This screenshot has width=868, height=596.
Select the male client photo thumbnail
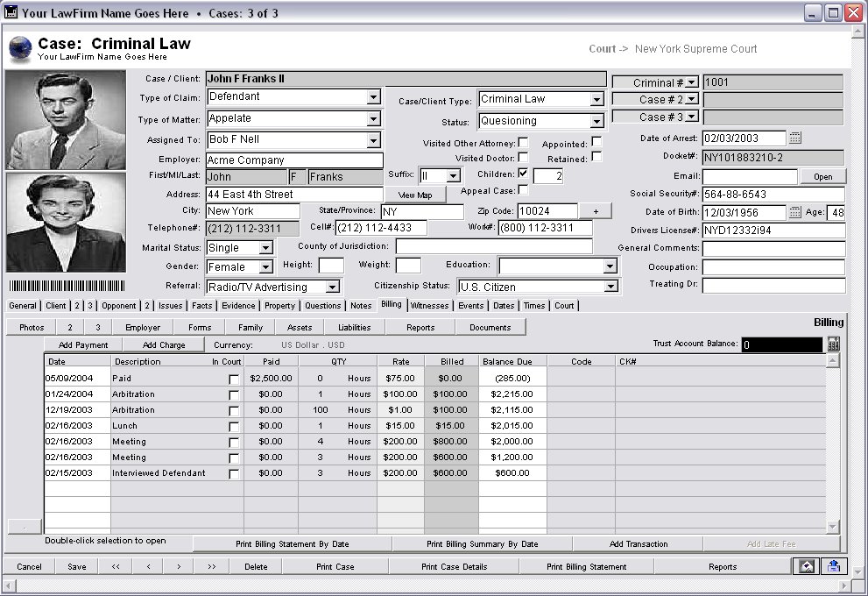66,120
